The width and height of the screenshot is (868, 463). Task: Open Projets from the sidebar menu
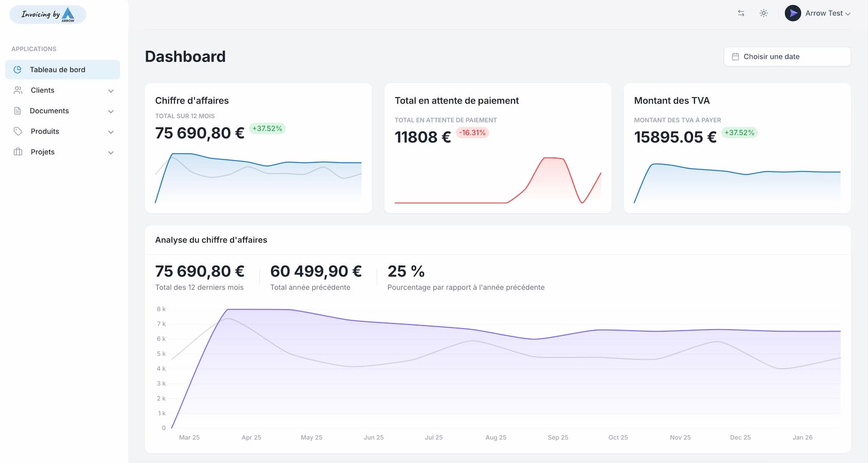pos(42,152)
